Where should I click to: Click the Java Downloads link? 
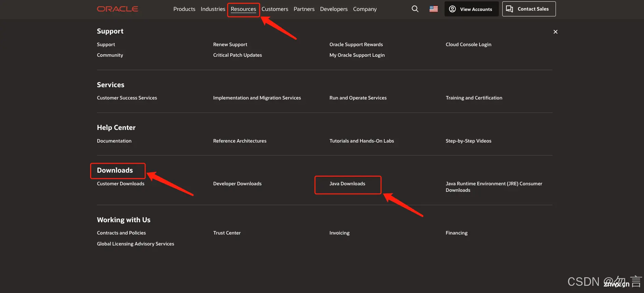347,184
